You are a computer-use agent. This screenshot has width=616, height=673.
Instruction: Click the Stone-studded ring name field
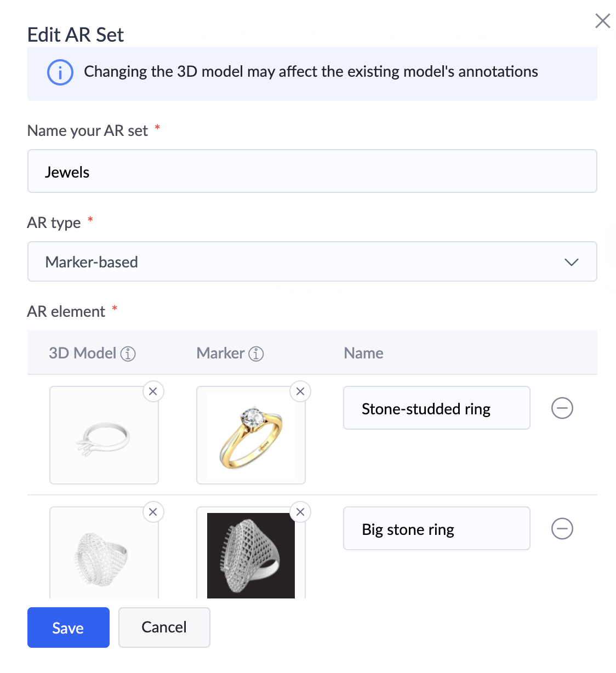click(x=437, y=408)
